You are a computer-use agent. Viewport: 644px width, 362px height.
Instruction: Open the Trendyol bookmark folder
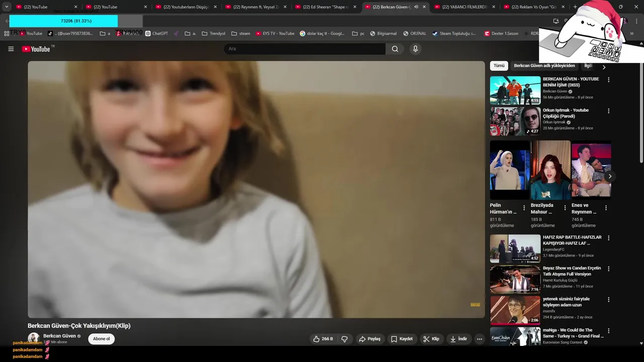(214, 33)
